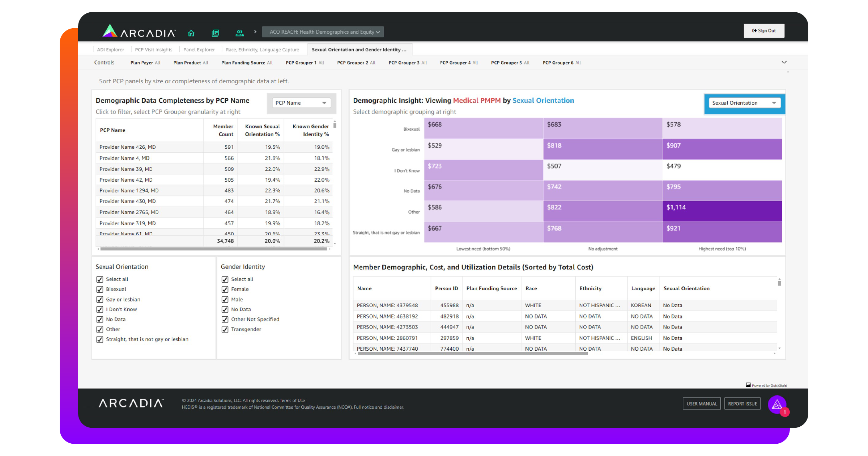868x456 pixels.
Task: Click the PCP table horizontal scrollbar
Action: [213, 249]
